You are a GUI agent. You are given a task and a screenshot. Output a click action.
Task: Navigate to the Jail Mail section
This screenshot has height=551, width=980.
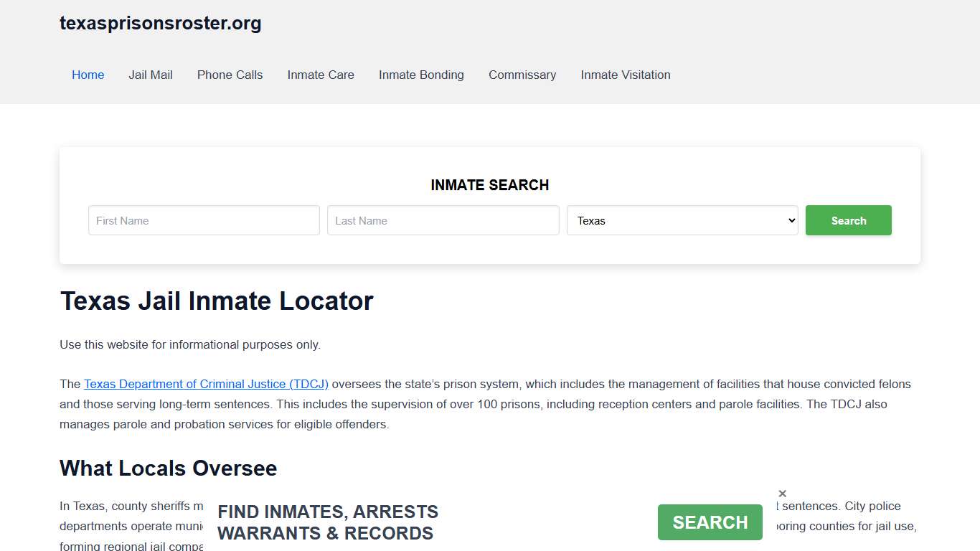click(150, 75)
